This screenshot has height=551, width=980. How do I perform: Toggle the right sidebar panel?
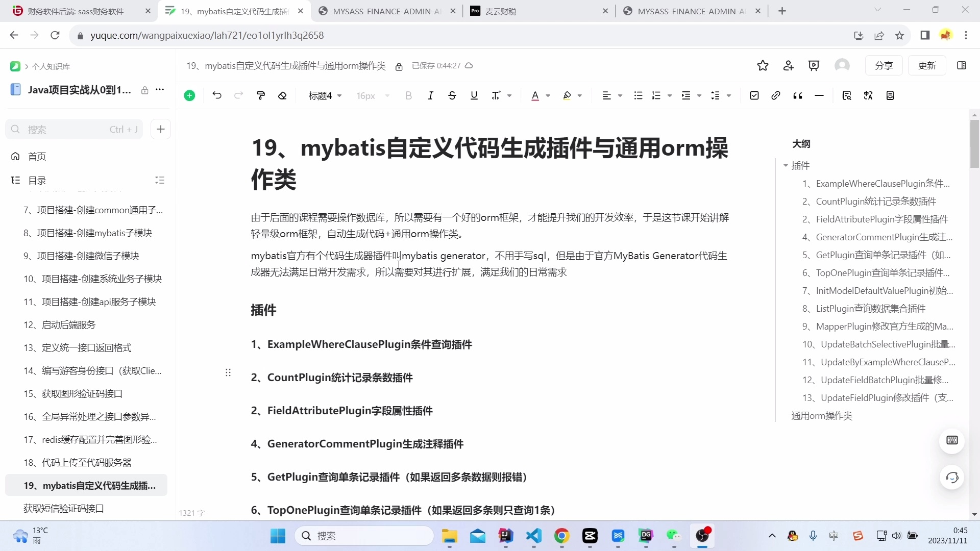pos(963,65)
